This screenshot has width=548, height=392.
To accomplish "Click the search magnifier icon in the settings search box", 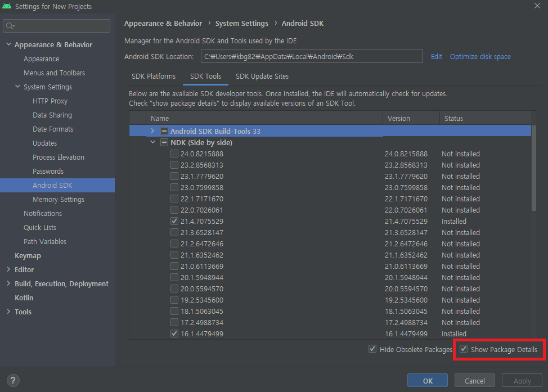I will 10,26.
